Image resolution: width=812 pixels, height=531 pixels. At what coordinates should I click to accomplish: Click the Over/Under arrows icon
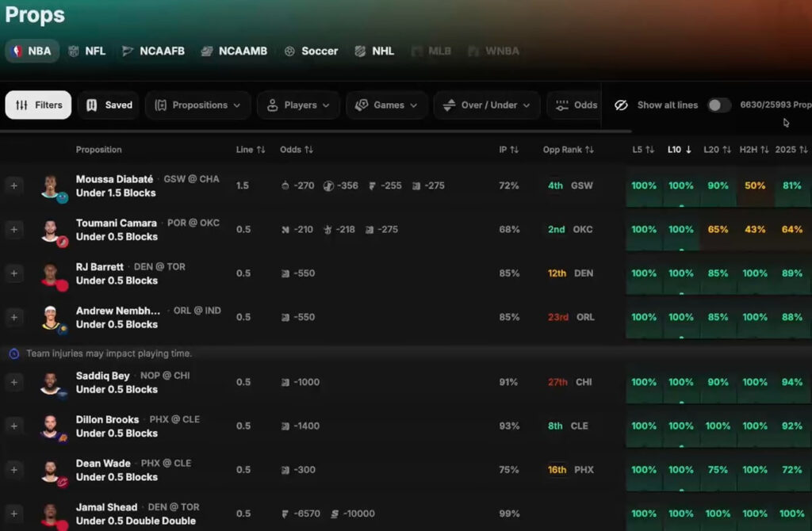(x=450, y=105)
